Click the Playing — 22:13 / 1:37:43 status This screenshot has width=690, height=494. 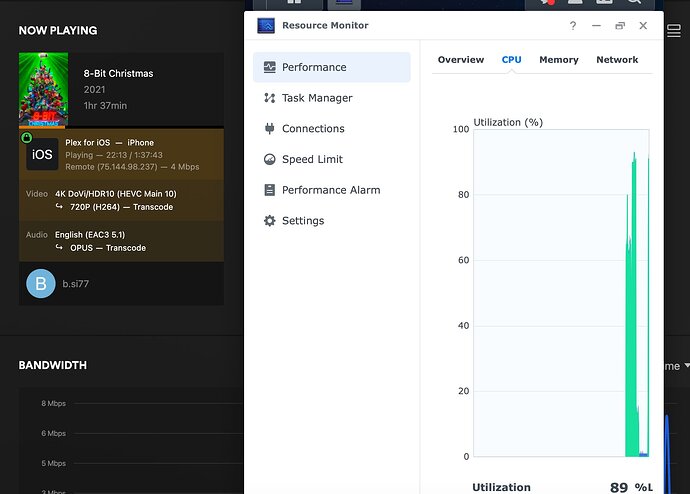point(114,155)
